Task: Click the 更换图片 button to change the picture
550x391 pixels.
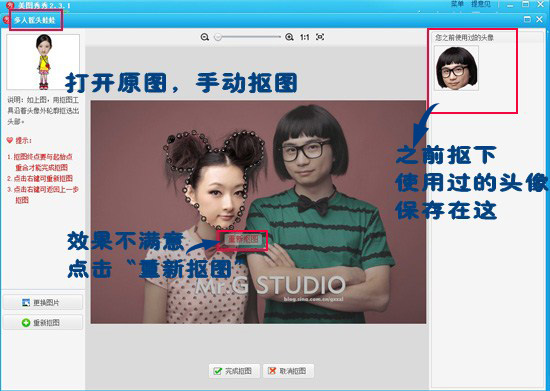Action: click(43, 302)
